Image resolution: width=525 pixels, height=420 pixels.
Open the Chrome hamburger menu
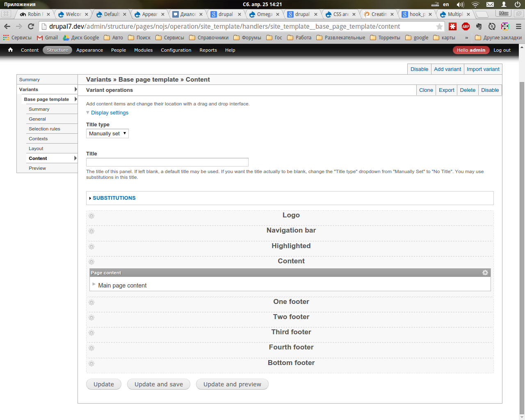tap(518, 26)
